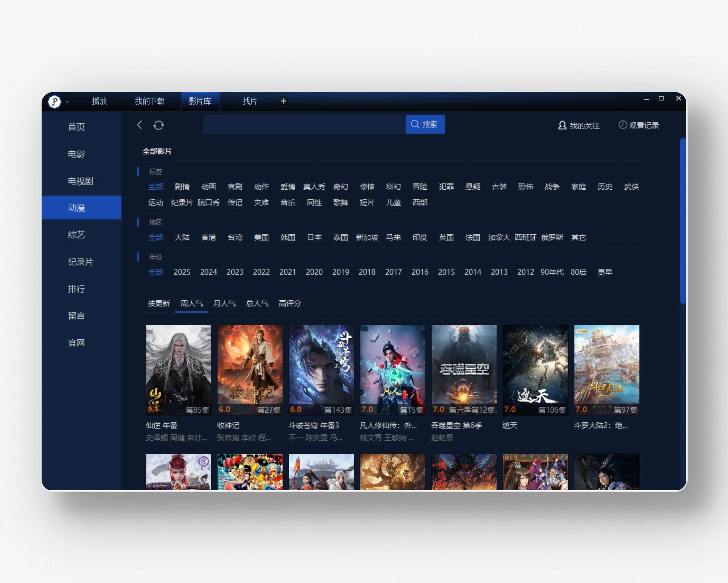The height and width of the screenshot is (583, 728).
Task: Click the app logo icon
Action: 54,101
